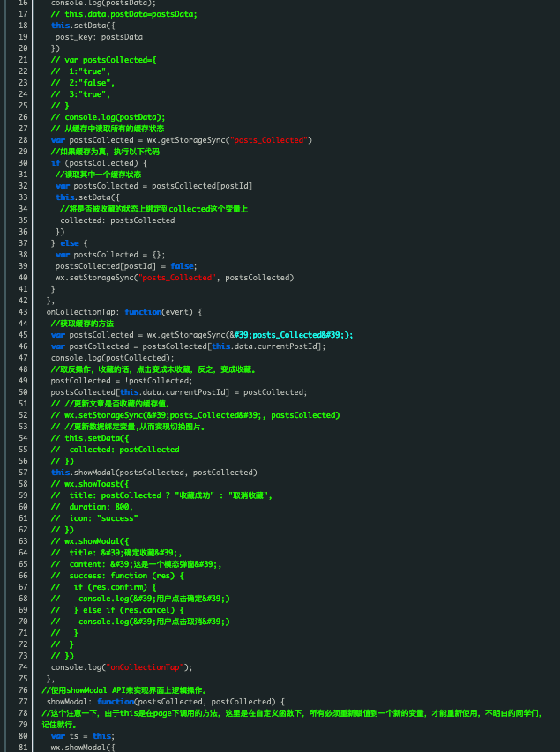Image resolution: width=560 pixels, height=752 pixels.
Task: Click the comment "// //更新文章是否收藏的缓存值。"
Action: coord(111,404)
